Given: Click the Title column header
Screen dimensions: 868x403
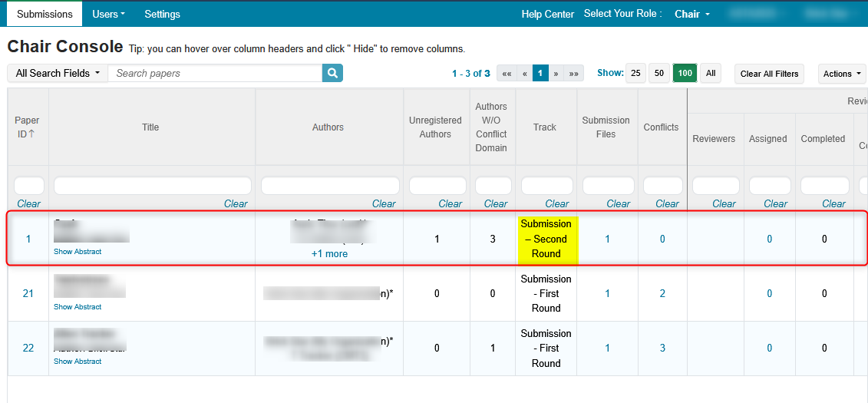Looking at the screenshot, I should pos(150,127).
